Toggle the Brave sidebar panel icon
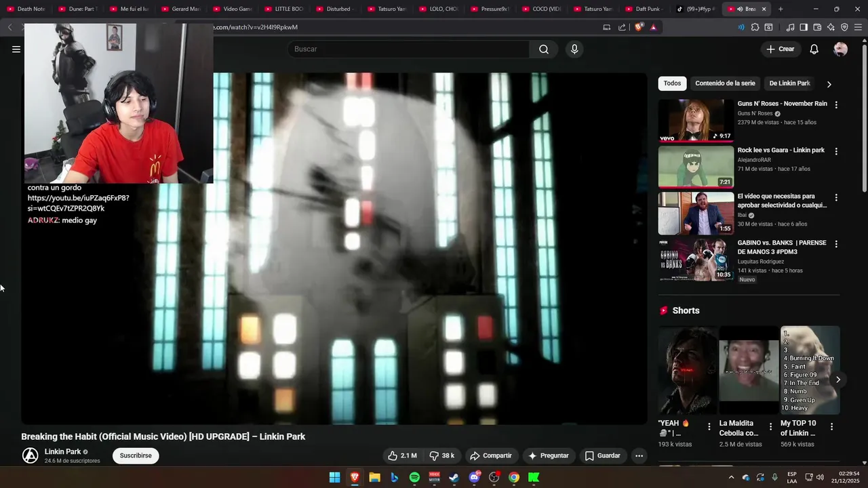The image size is (868, 488). [804, 27]
